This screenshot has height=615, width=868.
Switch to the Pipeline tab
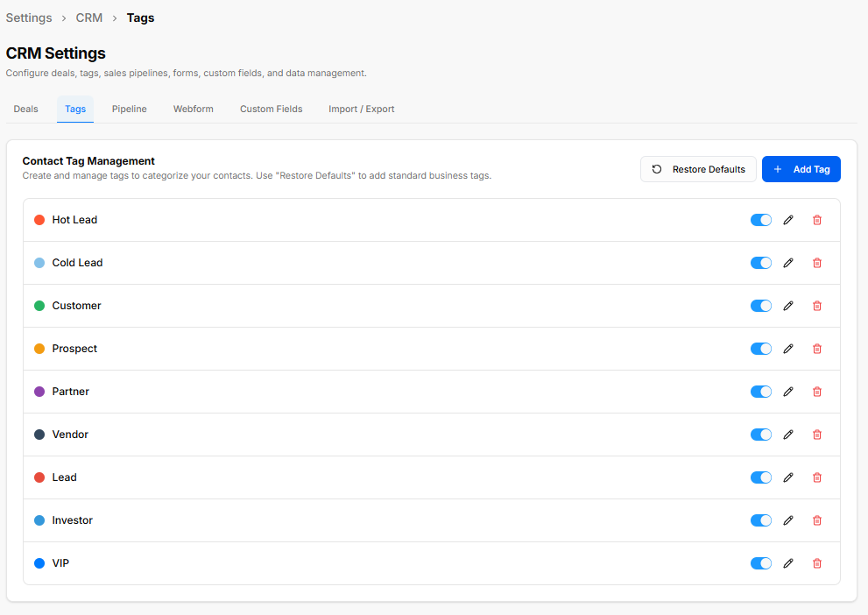pyautogui.click(x=130, y=109)
